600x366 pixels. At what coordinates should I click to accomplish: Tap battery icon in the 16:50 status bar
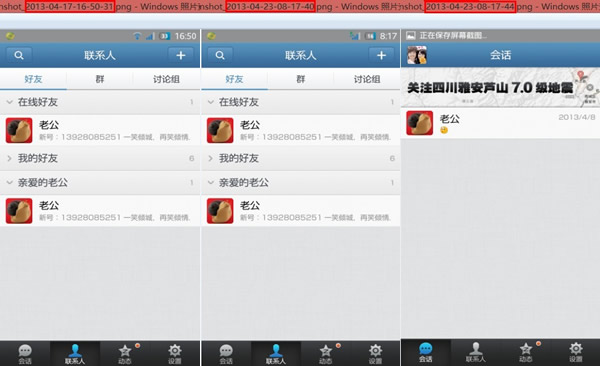coord(165,36)
